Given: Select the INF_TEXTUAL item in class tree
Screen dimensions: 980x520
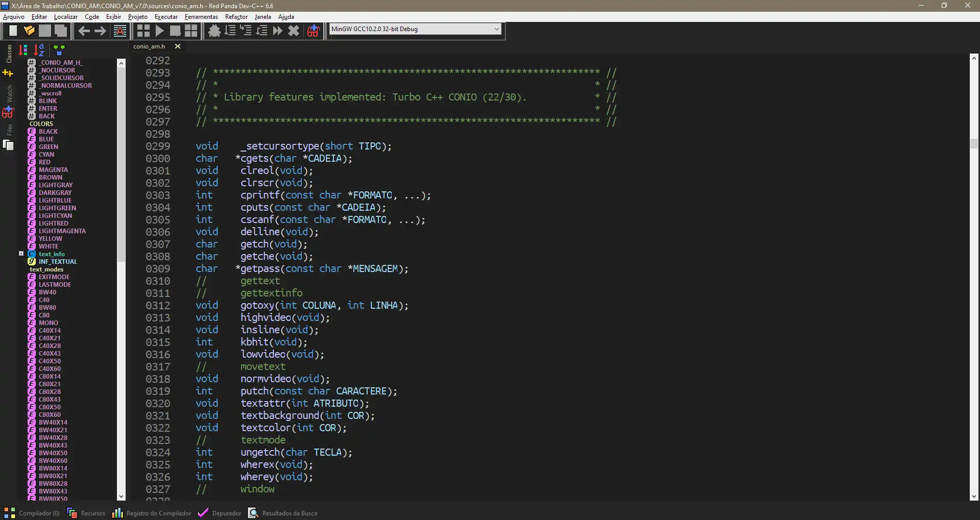Looking at the screenshot, I should 57,261.
